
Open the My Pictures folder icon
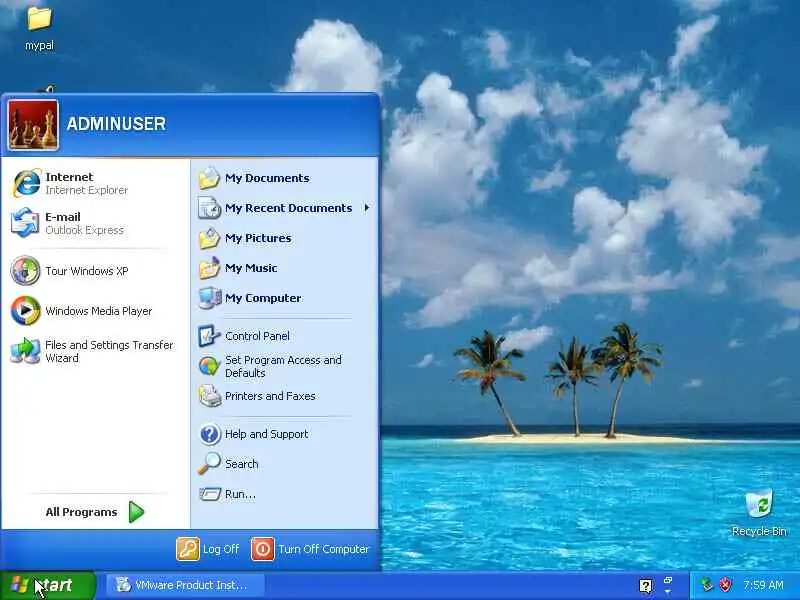pos(209,238)
